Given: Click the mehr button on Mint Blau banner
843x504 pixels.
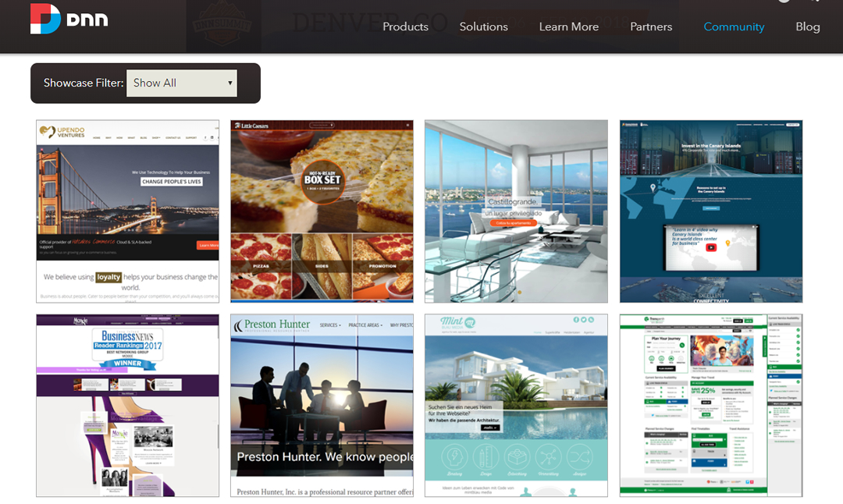Looking at the screenshot, I should tap(489, 428).
